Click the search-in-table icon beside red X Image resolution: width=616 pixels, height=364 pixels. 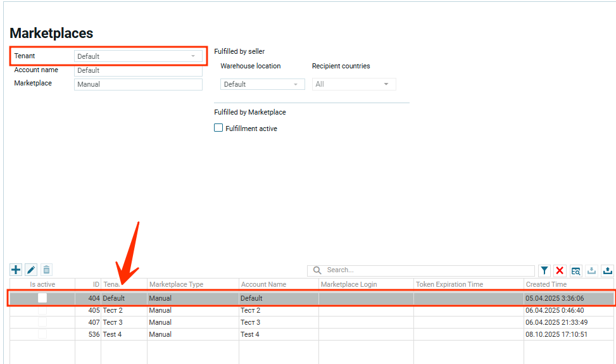[x=575, y=271]
